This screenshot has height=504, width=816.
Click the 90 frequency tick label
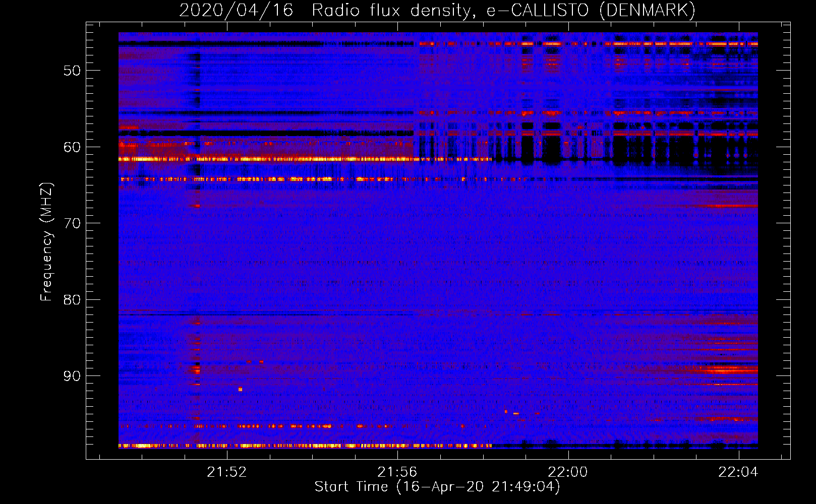click(72, 376)
